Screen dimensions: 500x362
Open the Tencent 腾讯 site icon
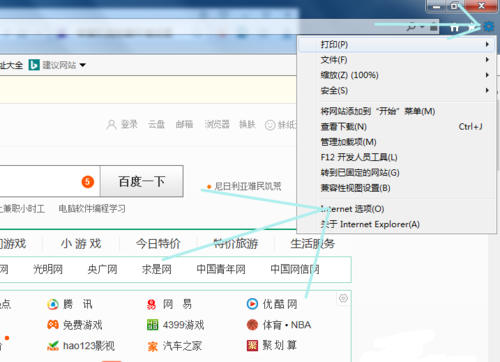pyautogui.click(x=53, y=304)
